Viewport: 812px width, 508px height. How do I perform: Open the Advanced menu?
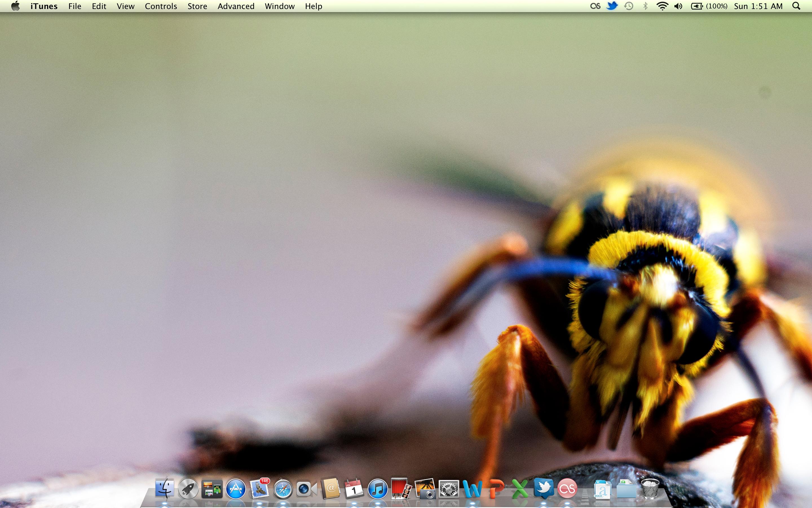[236, 6]
